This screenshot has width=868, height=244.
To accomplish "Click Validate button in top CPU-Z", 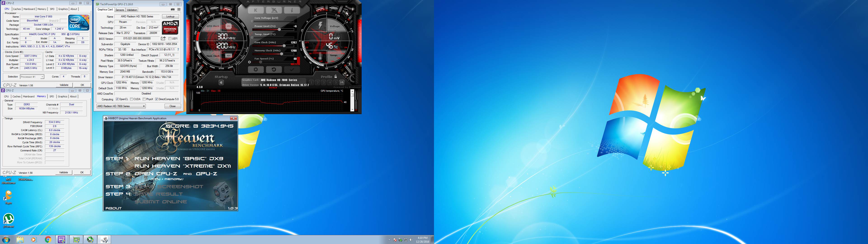I will [x=64, y=85].
